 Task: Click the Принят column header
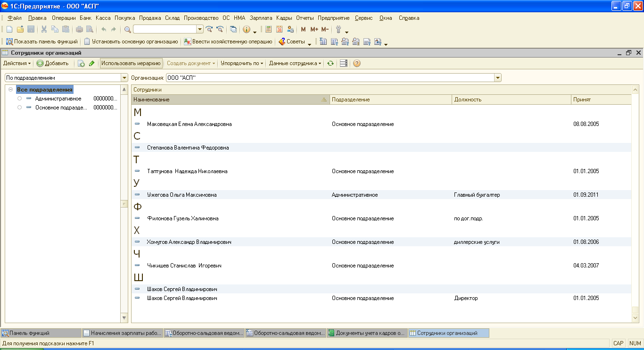[x=601, y=100]
